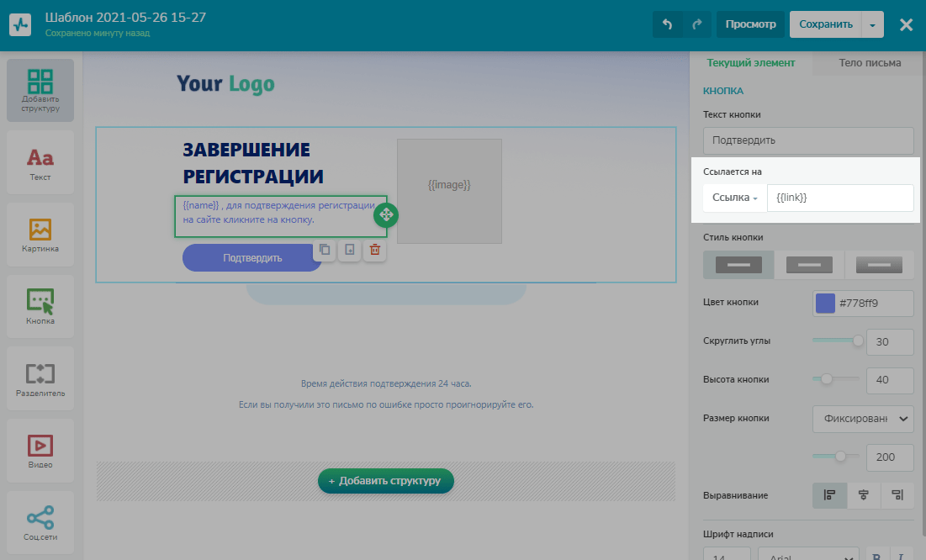Click the button width slider
The width and height of the screenshot is (926, 560).
836,456
